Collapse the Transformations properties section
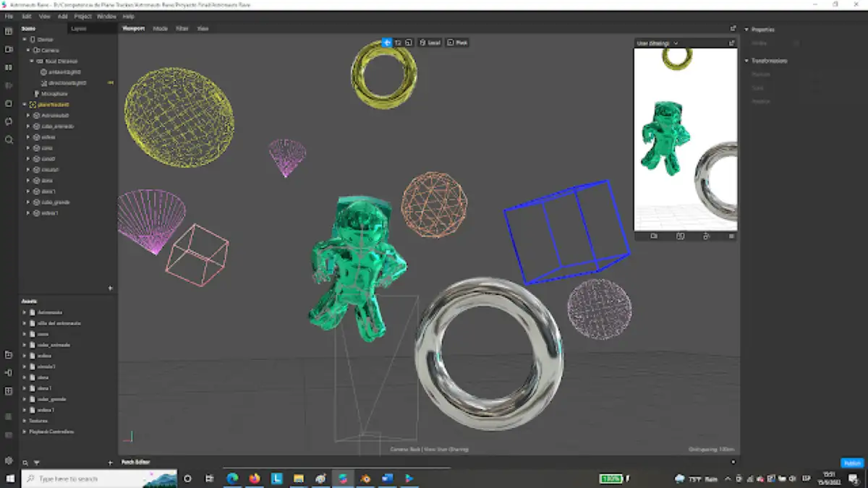The width and height of the screenshot is (868, 488). [746, 61]
